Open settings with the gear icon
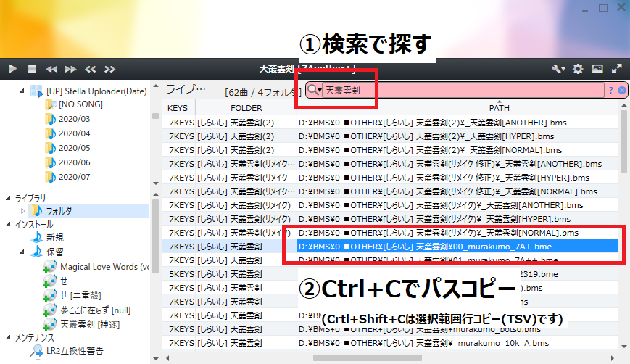 578,69
